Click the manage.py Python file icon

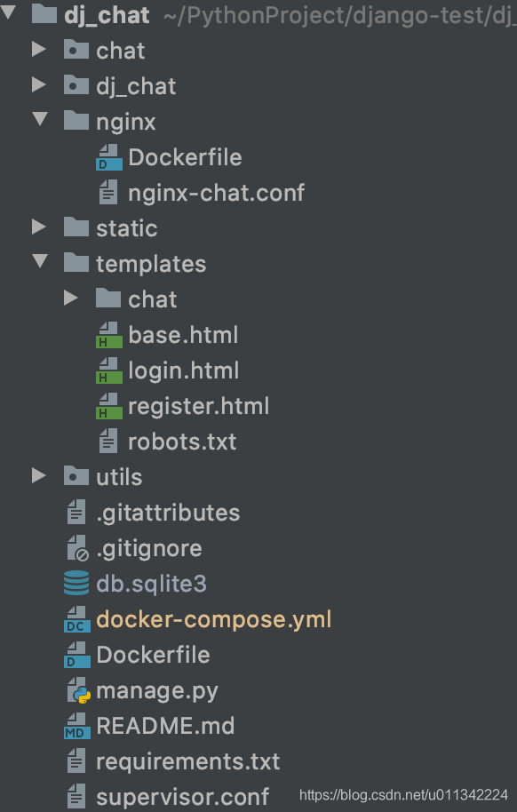point(79,690)
